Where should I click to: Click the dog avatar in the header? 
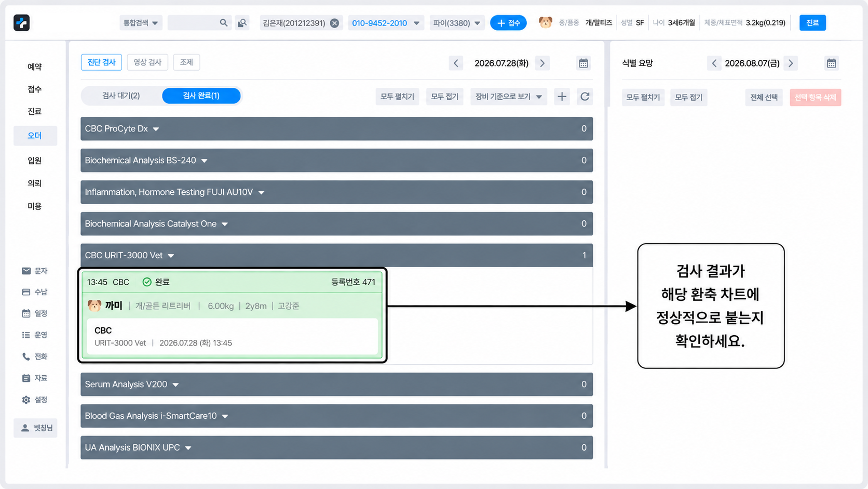(545, 22)
